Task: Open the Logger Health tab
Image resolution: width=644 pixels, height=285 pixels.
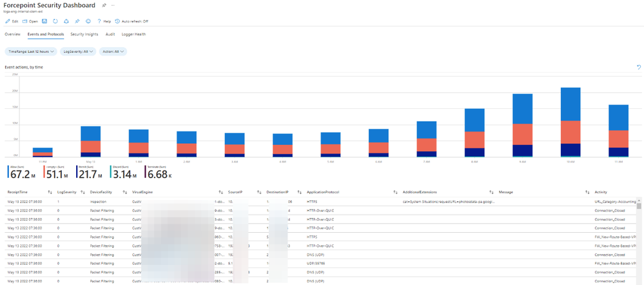Action: pyautogui.click(x=133, y=34)
